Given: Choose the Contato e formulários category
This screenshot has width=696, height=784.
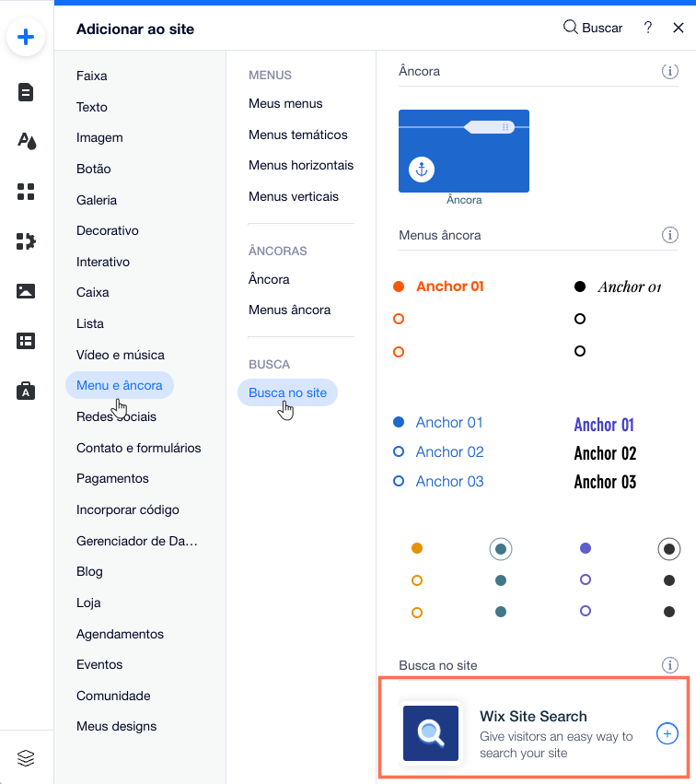Looking at the screenshot, I should tap(138, 448).
